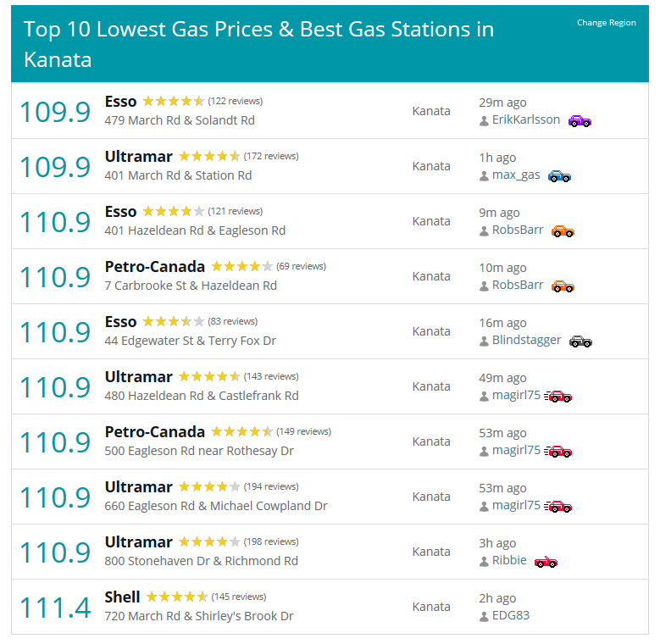Image resolution: width=660 pixels, height=644 pixels.
Task: Open the Change Region link
Action: point(606,23)
